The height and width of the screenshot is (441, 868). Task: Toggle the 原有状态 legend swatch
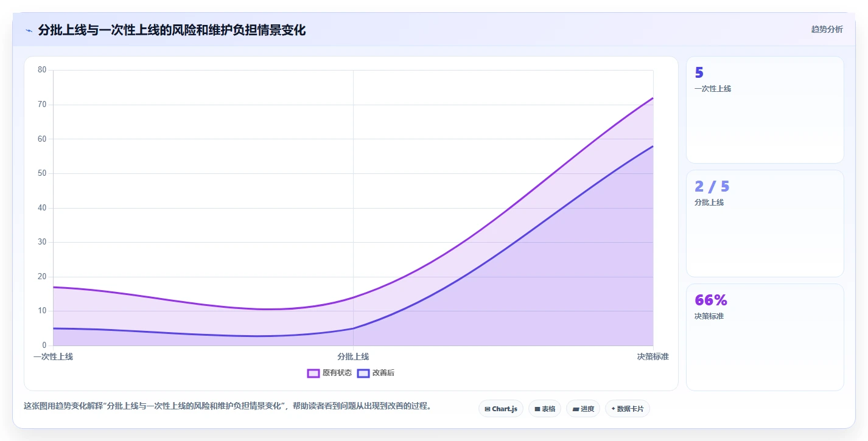[313, 373]
